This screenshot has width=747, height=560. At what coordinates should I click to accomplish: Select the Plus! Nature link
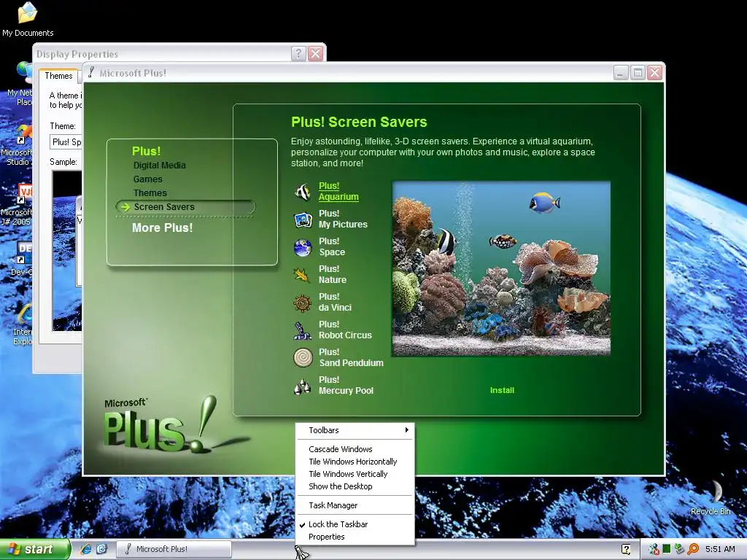pos(332,274)
